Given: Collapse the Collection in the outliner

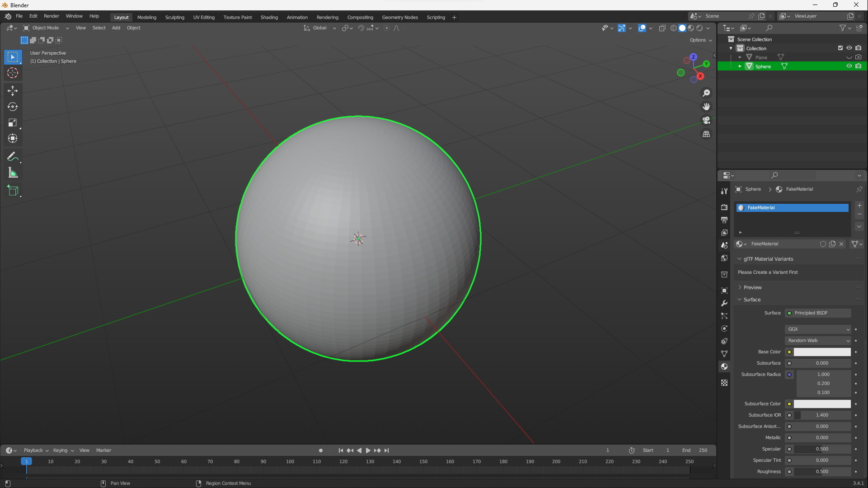Looking at the screenshot, I should point(731,48).
